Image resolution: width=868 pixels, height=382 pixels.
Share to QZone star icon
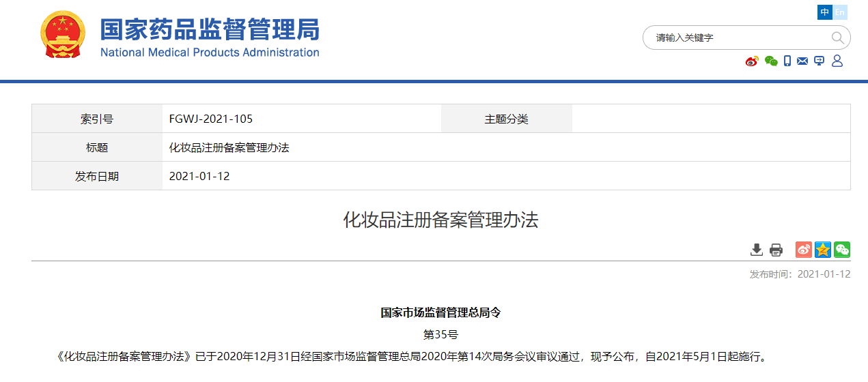[823, 250]
